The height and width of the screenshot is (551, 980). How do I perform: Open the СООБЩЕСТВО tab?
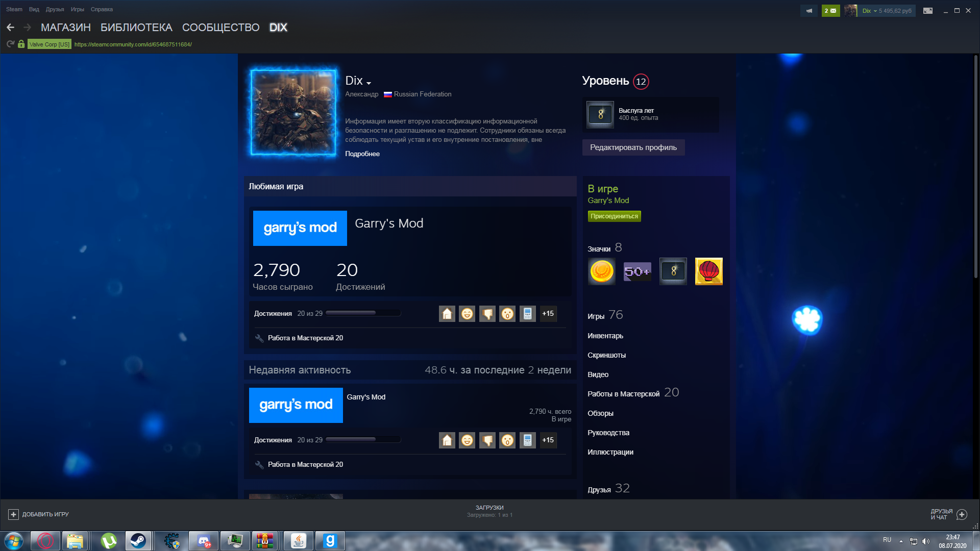click(x=221, y=28)
